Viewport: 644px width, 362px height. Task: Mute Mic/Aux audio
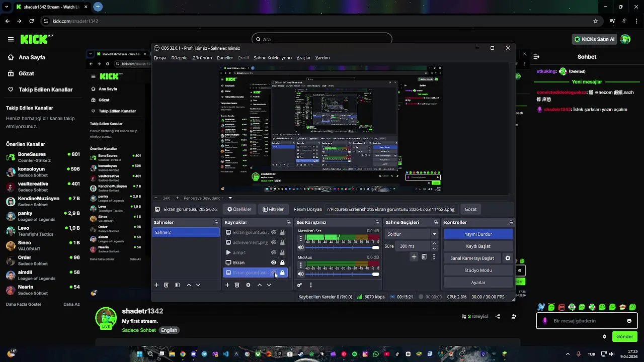click(x=301, y=274)
